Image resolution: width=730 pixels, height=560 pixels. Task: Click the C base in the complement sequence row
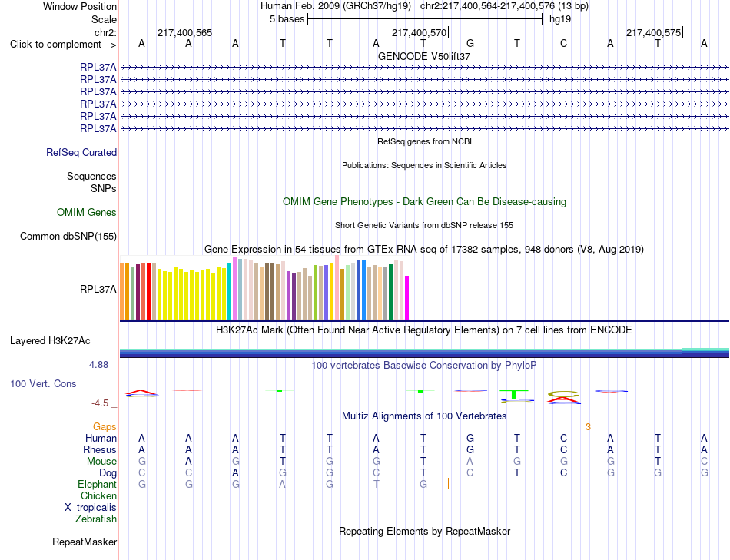point(563,43)
